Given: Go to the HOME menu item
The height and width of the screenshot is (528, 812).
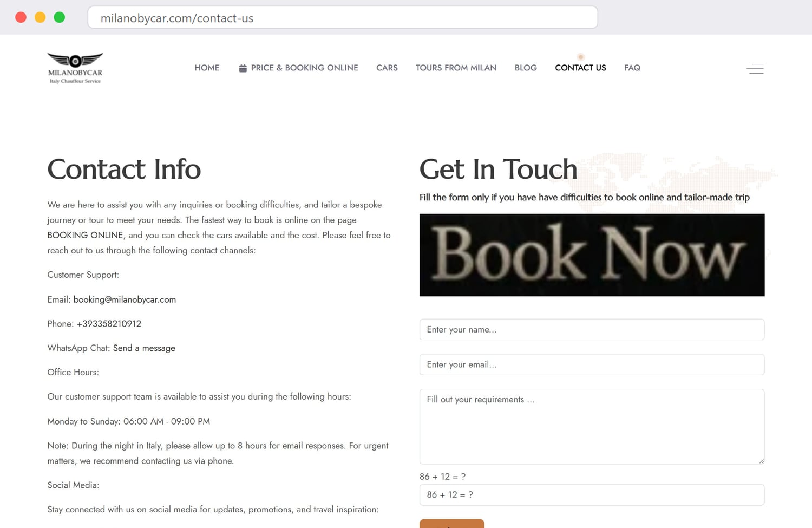Looking at the screenshot, I should (x=207, y=68).
